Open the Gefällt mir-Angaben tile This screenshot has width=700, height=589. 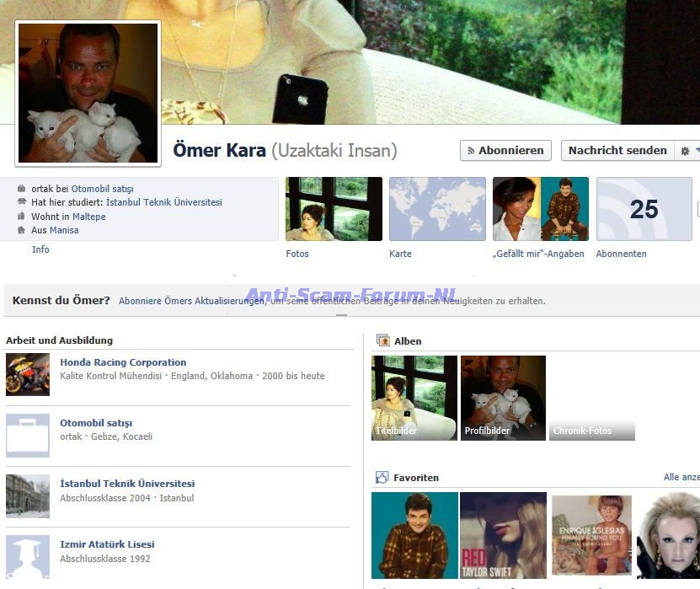(x=540, y=209)
